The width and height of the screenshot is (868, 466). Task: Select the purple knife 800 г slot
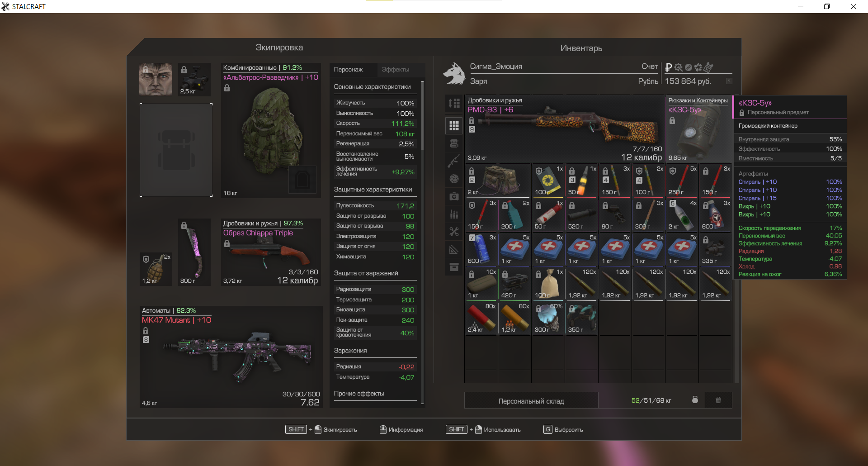point(194,252)
